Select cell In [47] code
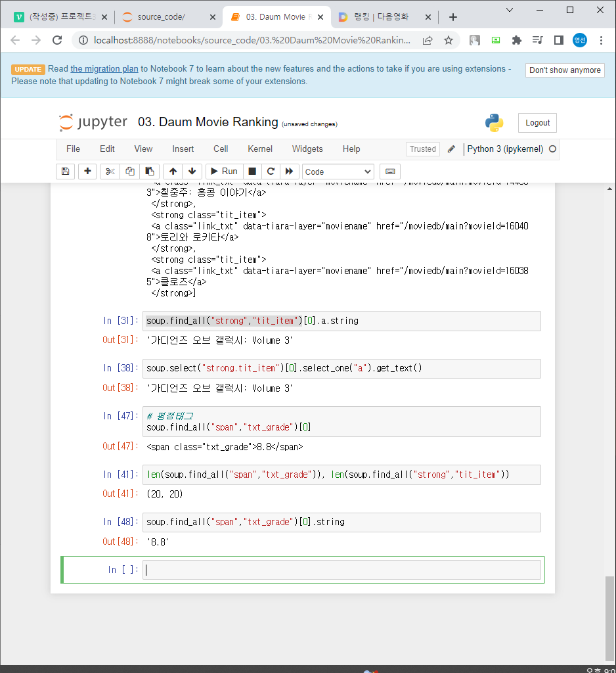Image resolution: width=616 pixels, height=673 pixels. [x=341, y=422]
